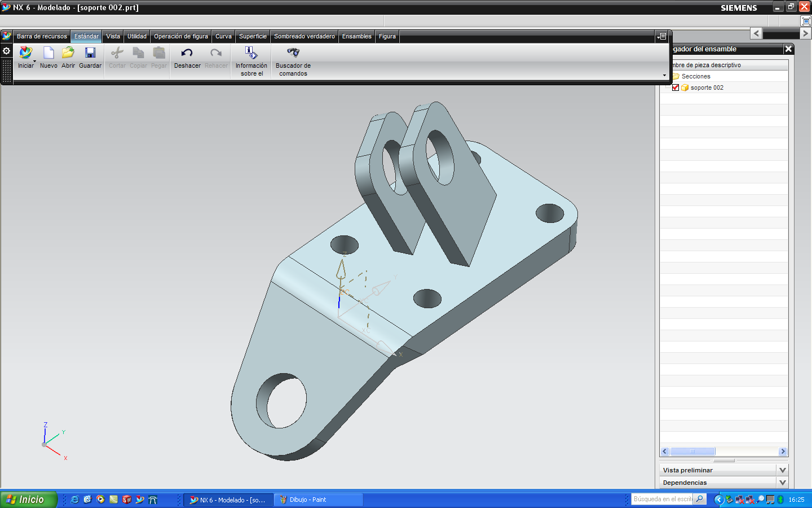812x508 pixels.
Task: Switch to Barra de recursos tab
Action: pos(42,36)
